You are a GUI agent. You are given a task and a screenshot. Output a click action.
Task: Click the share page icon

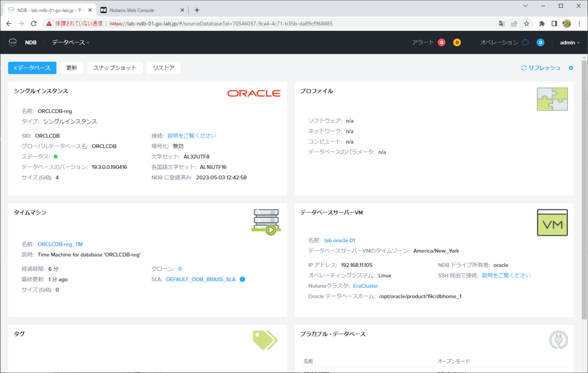(x=514, y=23)
